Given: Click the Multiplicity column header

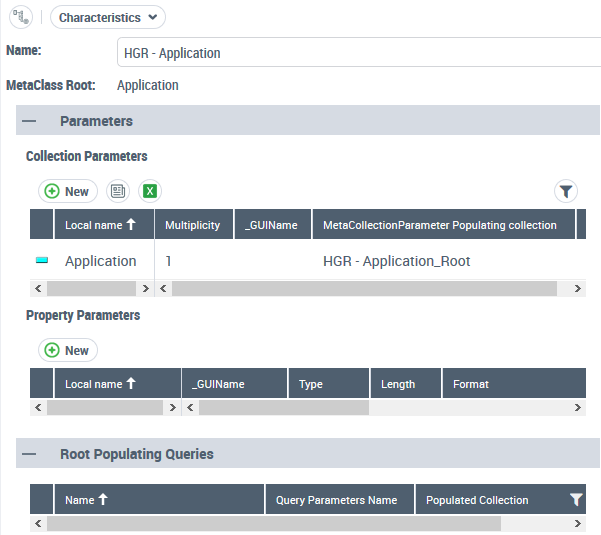Looking at the screenshot, I should 193,225.
